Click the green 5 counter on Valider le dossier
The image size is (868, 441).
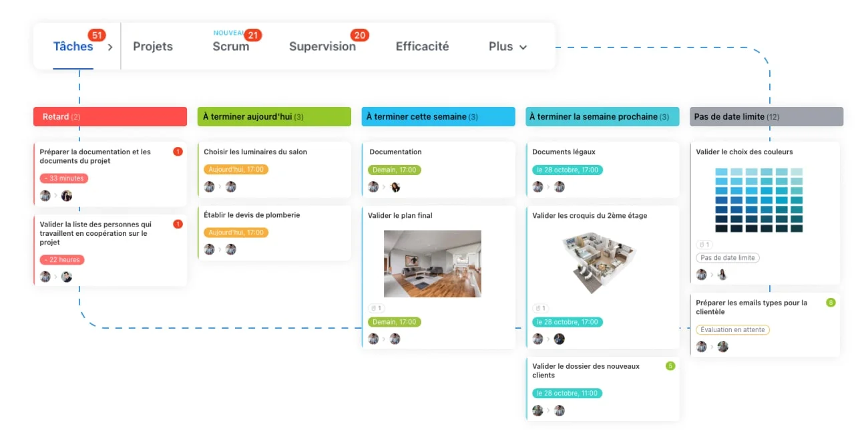coord(670,366)
